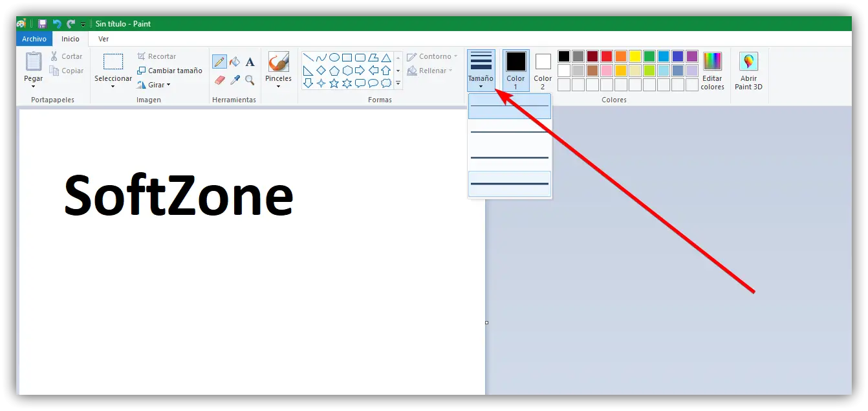Open the Rellenar fill dropdown
Screen dimensions: 868x411
(429, 71)
